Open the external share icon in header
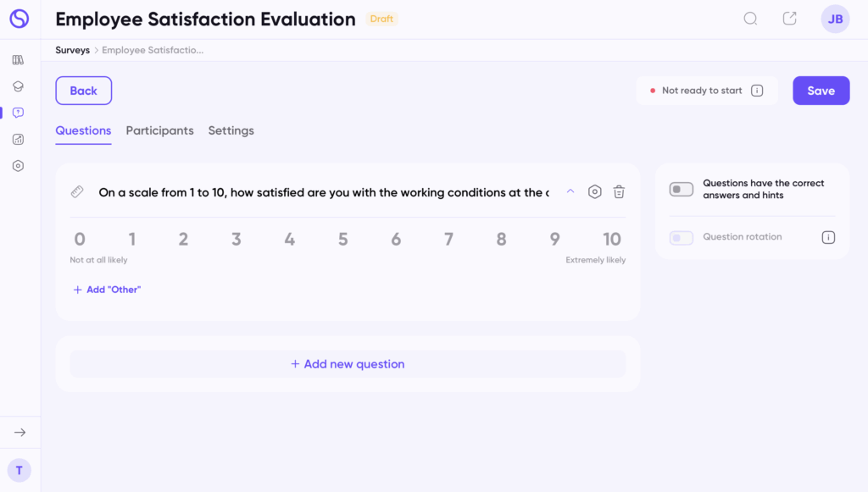 click(789, 19)
